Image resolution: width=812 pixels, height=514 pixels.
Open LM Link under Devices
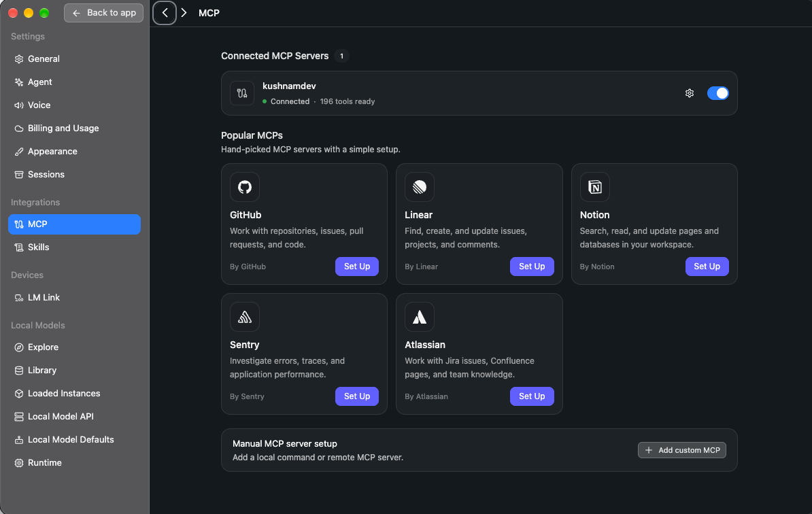(75, 298)
